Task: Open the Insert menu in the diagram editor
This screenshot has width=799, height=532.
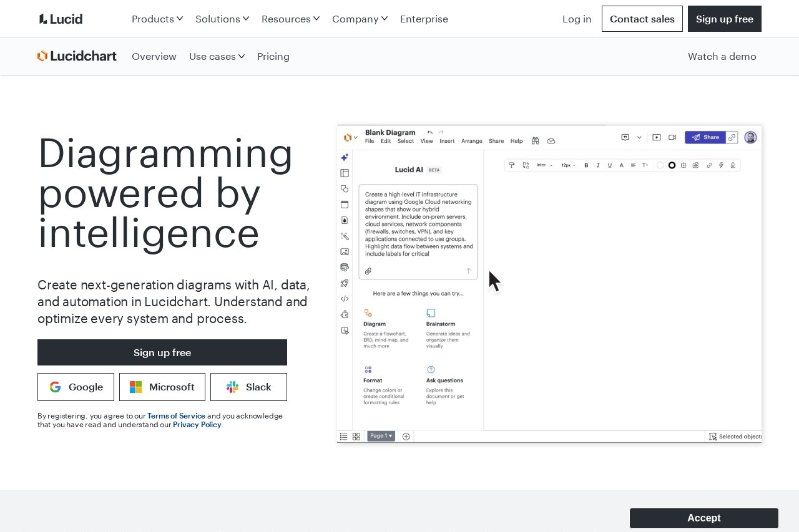Action: 447,141
